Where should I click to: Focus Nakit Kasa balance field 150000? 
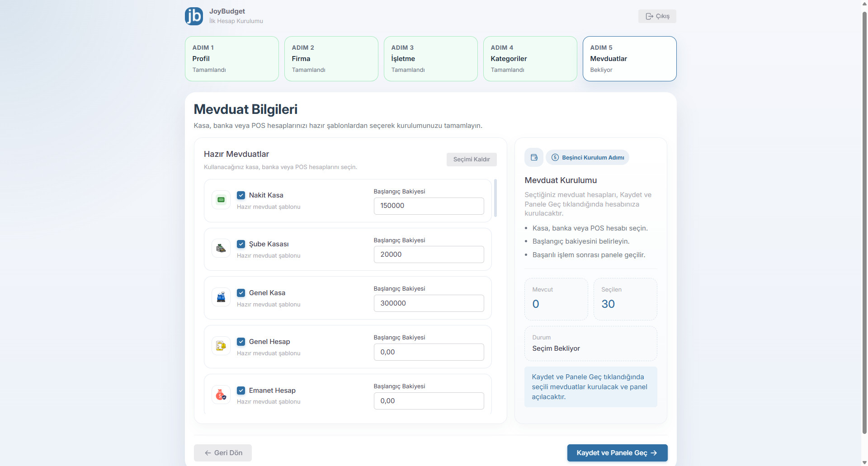pos(429,206)
